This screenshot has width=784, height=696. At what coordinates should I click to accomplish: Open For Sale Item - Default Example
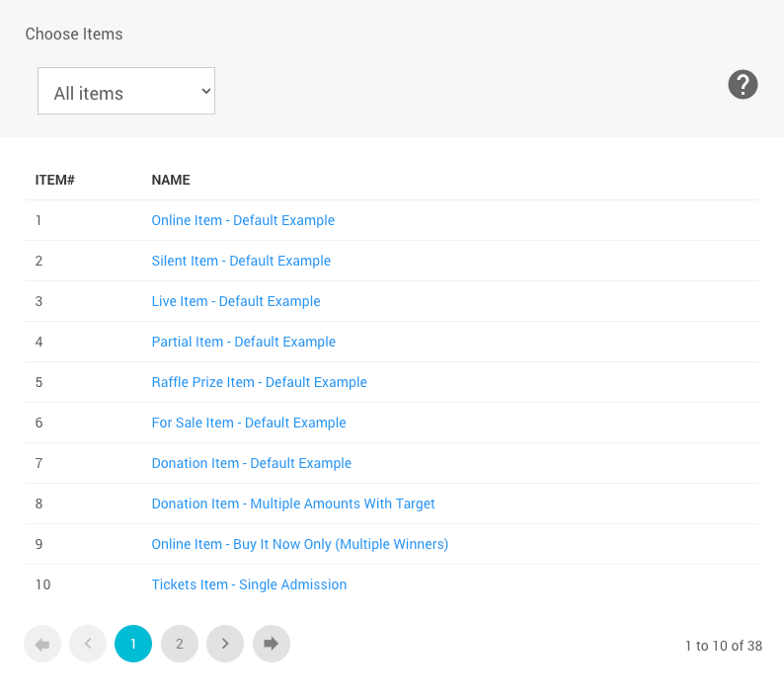pyautogui.click(x=249, y=423)
